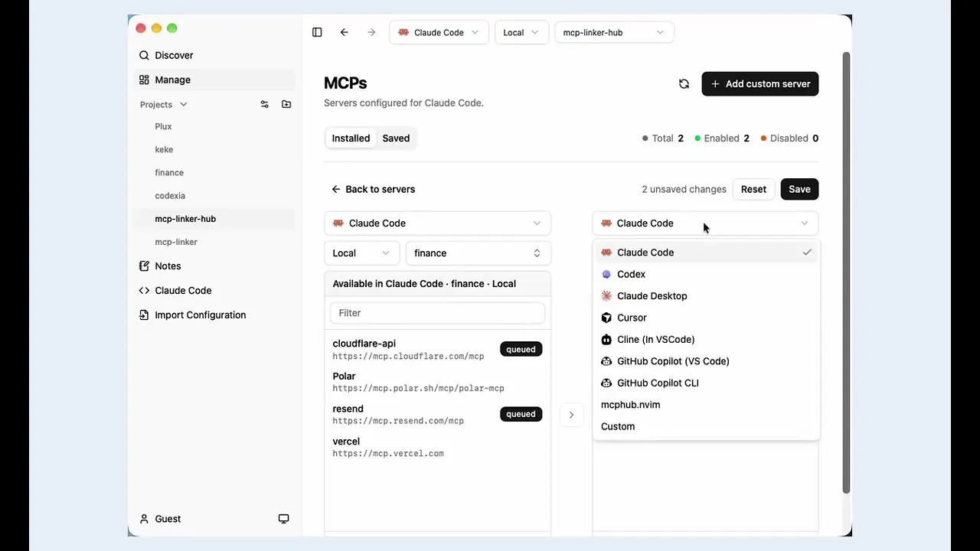Select the cloudflare-api server row
Image resolution: width=980 pixels, height=551 pixels.
tap(437, 350)
